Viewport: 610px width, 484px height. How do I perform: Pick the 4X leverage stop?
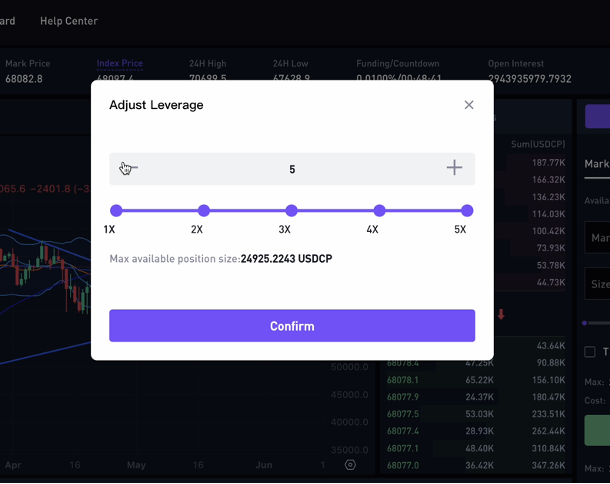[379, 211]
